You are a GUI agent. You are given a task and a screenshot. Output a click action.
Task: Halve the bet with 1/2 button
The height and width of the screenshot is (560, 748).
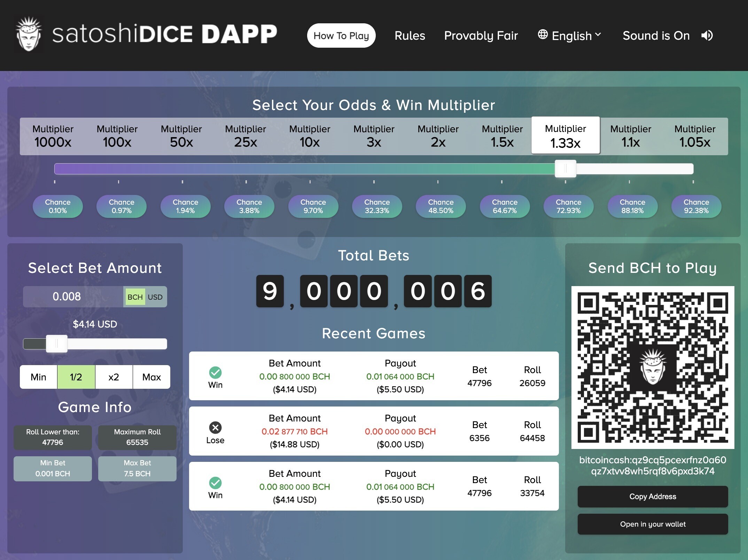[x=76, y=377]
